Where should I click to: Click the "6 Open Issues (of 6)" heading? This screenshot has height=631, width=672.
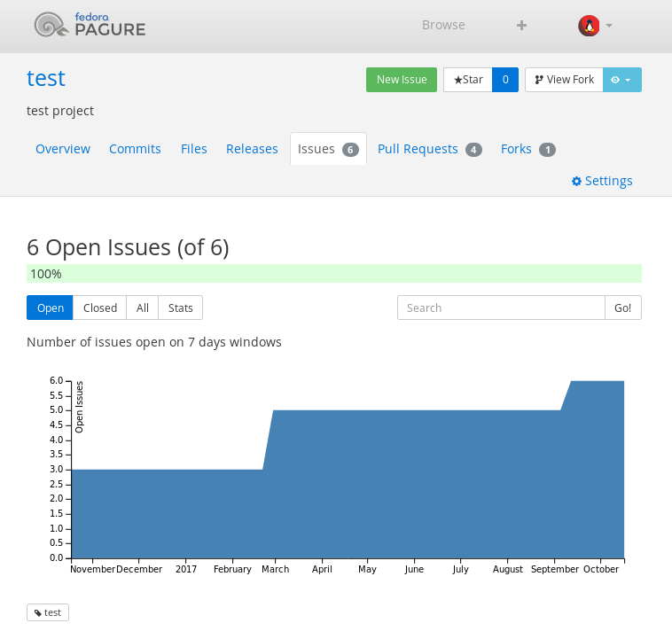(128, 247)
